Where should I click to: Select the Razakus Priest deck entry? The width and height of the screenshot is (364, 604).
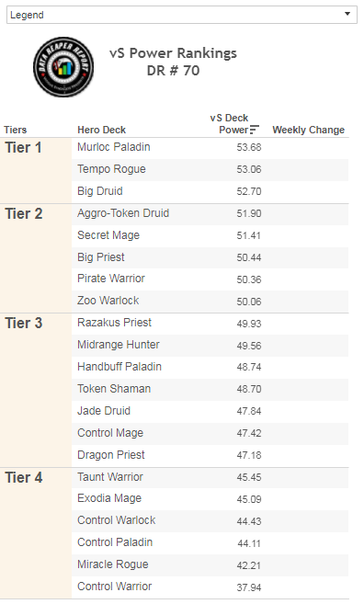(x=114, y=323)
